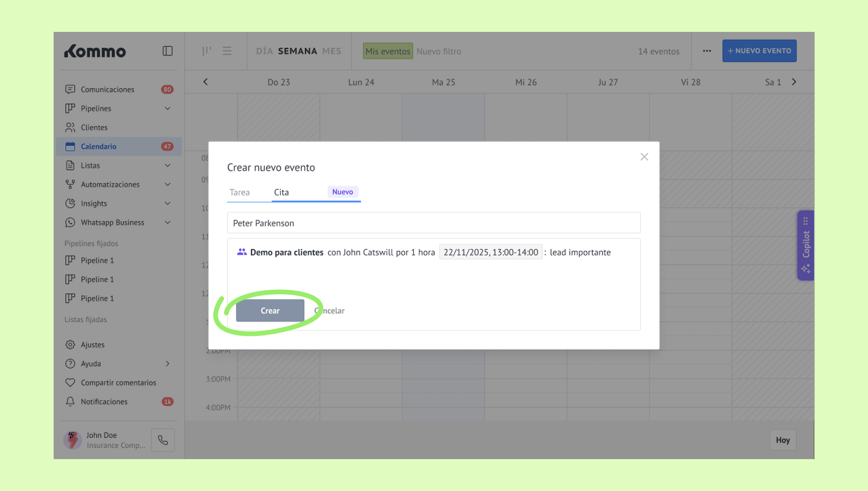Expand the Pipelines menu chevron
The width and height of the screenshot is (868, 491).
[168, 109]
